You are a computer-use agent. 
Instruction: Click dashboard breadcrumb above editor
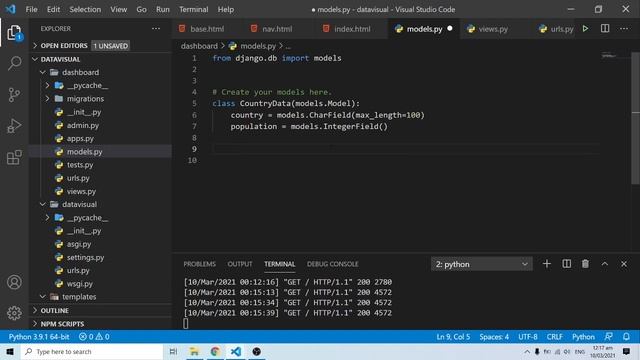(199, 46)
